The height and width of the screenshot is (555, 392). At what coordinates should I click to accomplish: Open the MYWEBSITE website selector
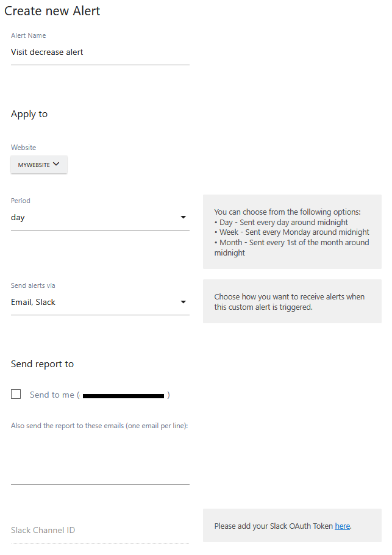click(38, 165)
